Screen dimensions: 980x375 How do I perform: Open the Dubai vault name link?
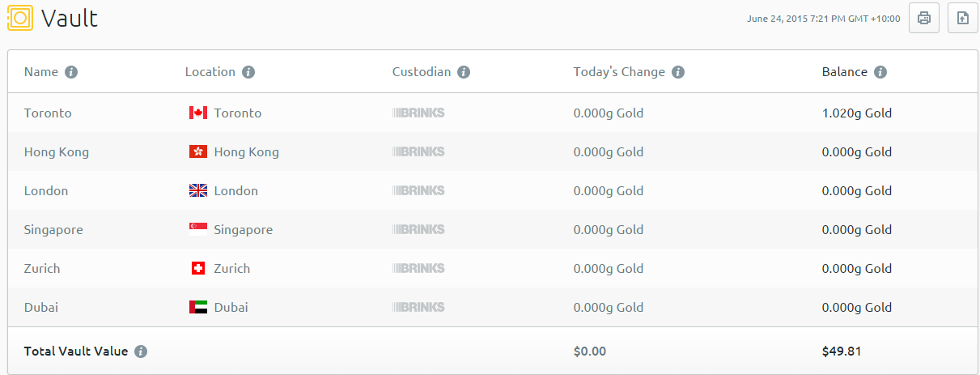click(x=41, y=307)
